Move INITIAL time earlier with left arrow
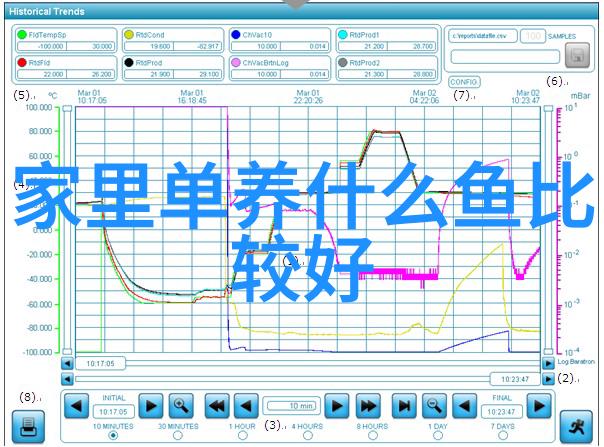Viewport: 604px width, 447px height. pos(76,406)
